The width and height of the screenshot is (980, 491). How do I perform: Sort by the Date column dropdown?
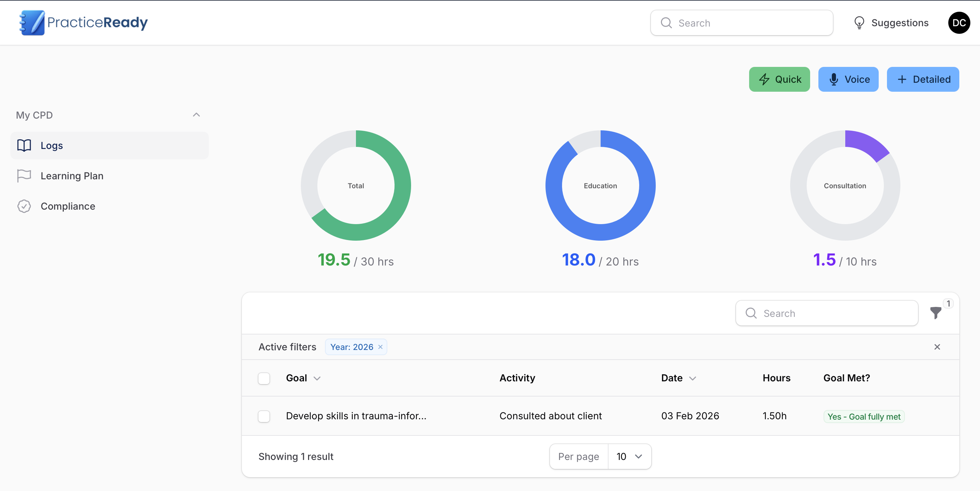point(692,378)
